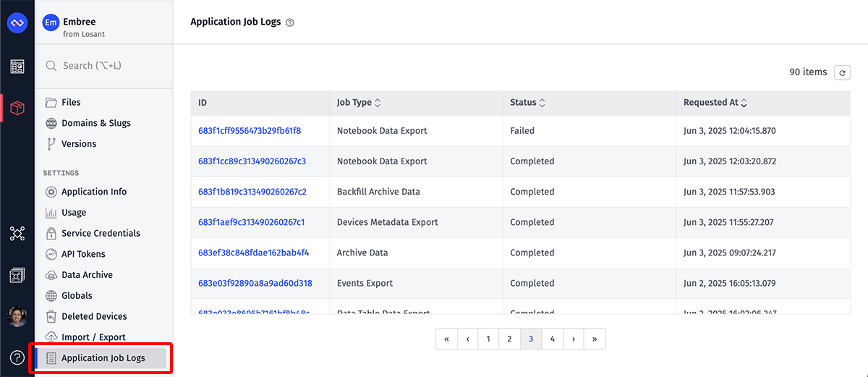
Task: Go to page 4 of results
Action: click(552, 339)
